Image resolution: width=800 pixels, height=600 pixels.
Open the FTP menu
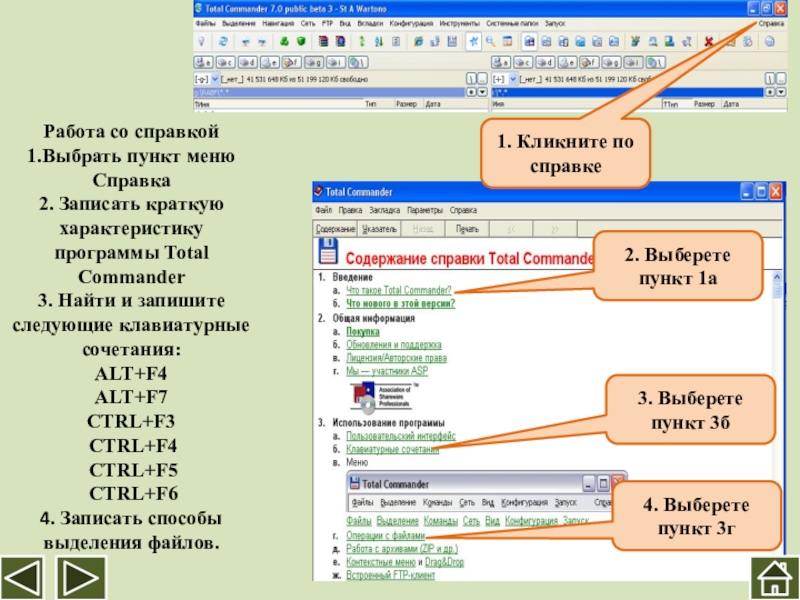point(327,23)
